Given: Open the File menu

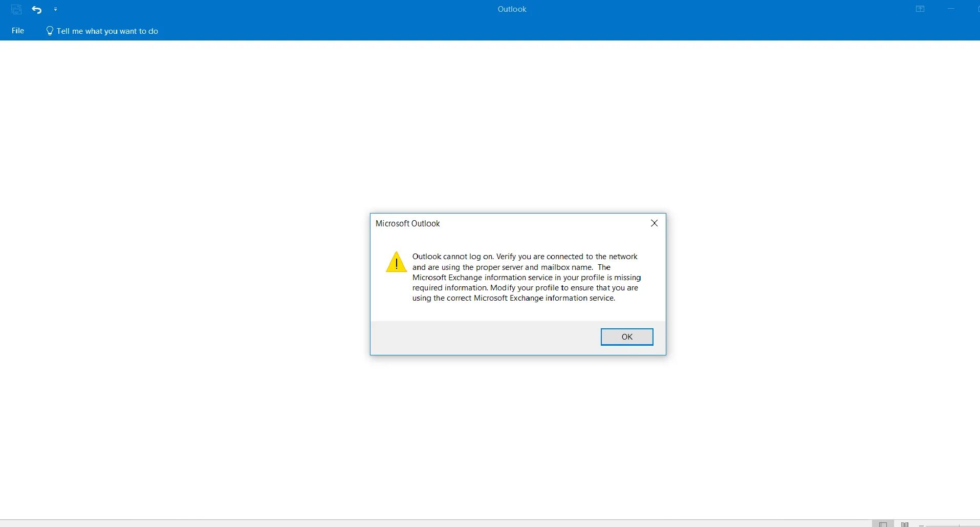Looking at the screenshot, I should click(18, 31).
